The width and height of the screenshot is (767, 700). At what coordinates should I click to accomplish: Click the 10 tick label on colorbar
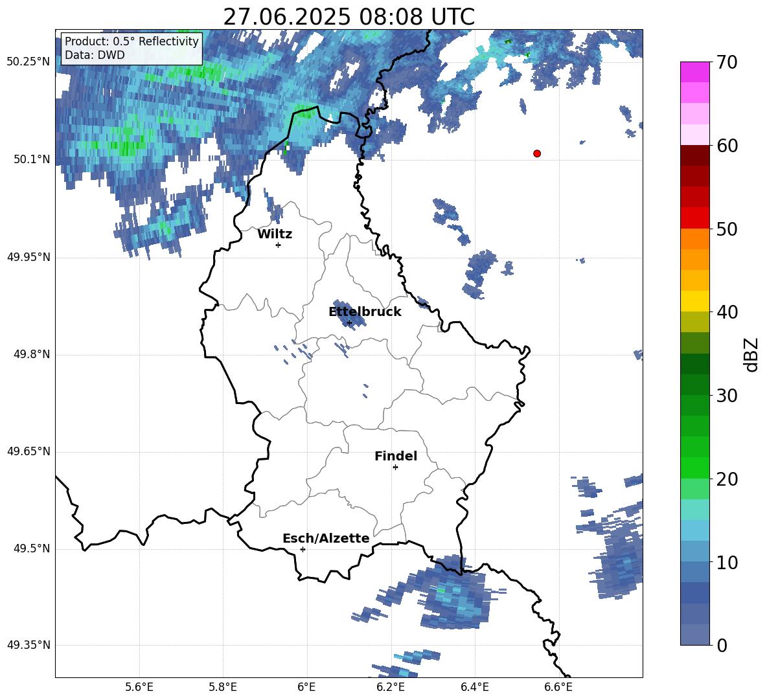point(727,562)
